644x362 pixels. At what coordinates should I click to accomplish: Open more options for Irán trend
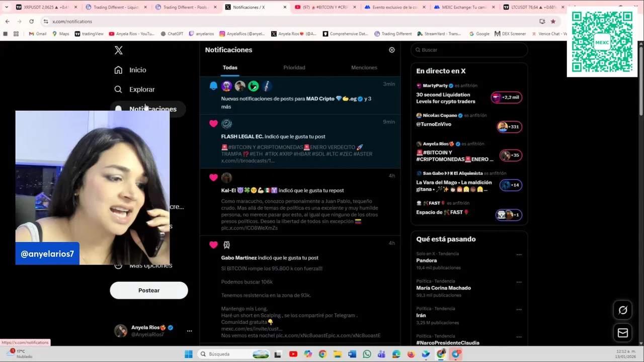[x=519, y=309]
